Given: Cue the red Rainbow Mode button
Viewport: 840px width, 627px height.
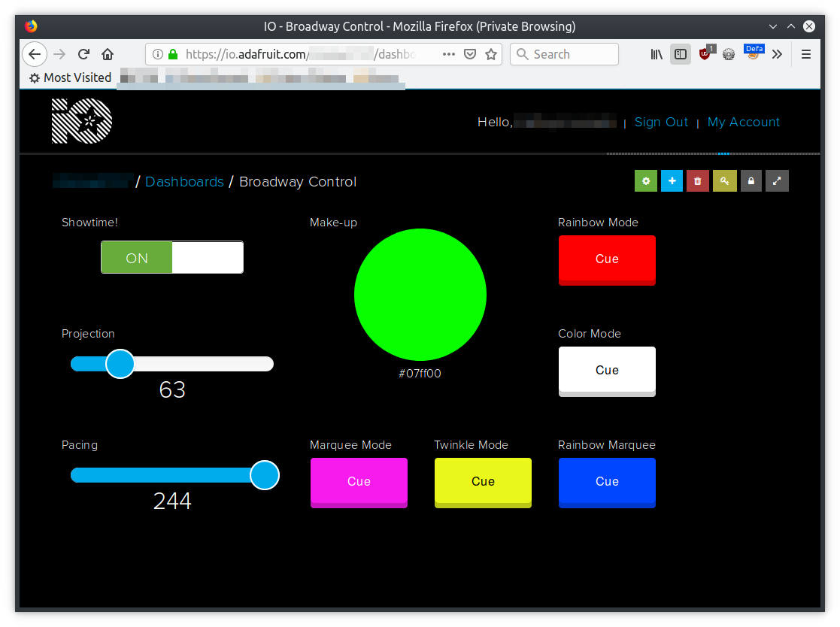Looking at the screenshot, I should click(x=607, y=260).
